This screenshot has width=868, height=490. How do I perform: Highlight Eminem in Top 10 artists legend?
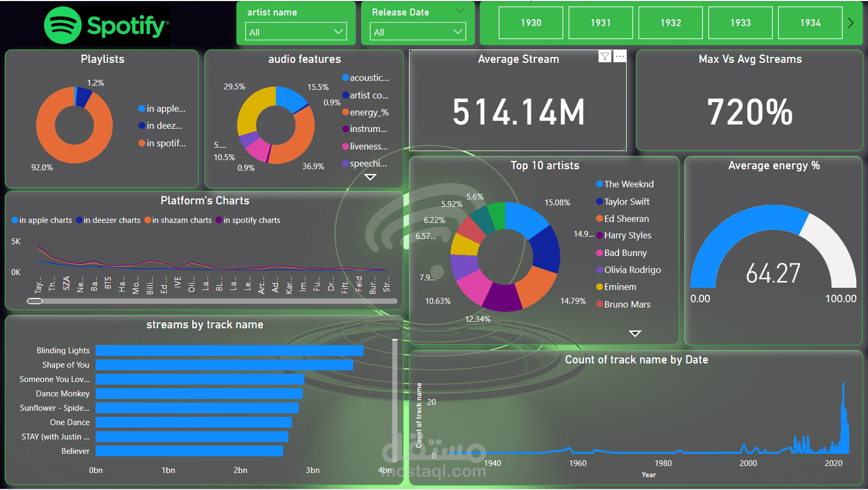(616, 287)
